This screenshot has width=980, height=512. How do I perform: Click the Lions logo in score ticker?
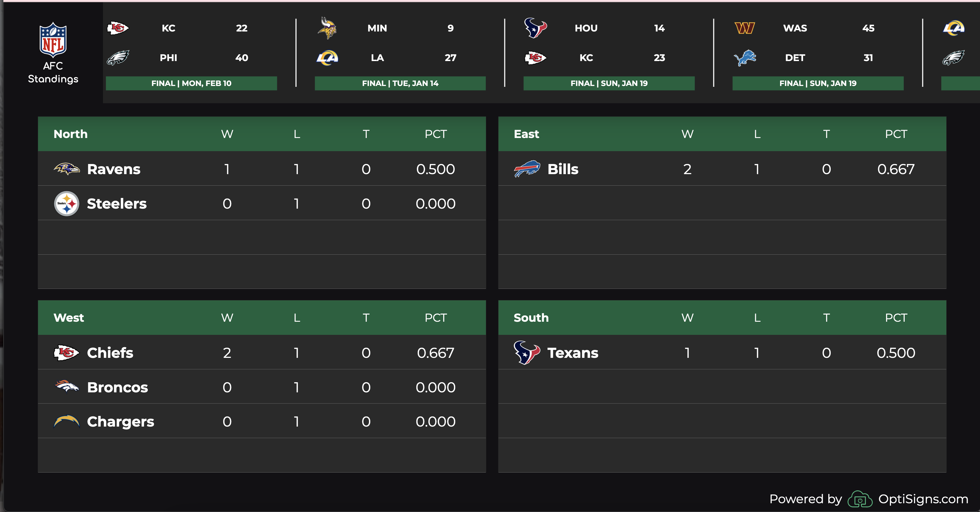coord(744,58)
